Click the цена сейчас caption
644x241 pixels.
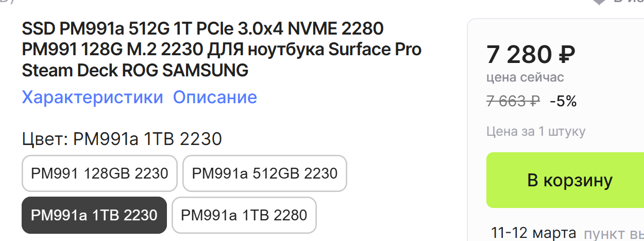[525, 78]
